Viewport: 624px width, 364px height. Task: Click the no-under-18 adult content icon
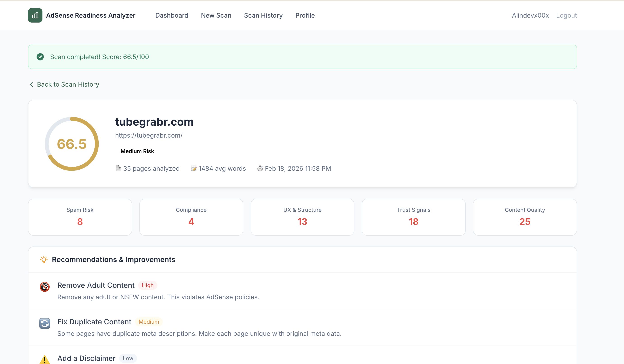click(44, 287)
